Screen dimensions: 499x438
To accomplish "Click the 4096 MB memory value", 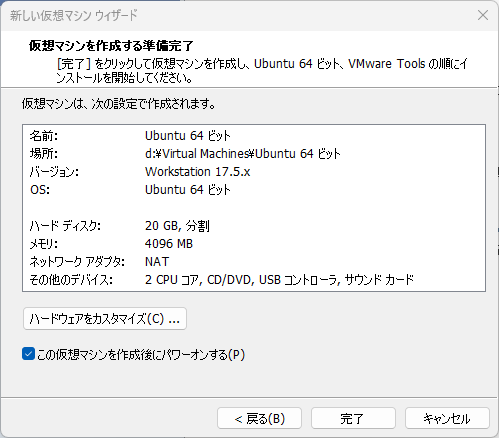I will coord(169,244).
